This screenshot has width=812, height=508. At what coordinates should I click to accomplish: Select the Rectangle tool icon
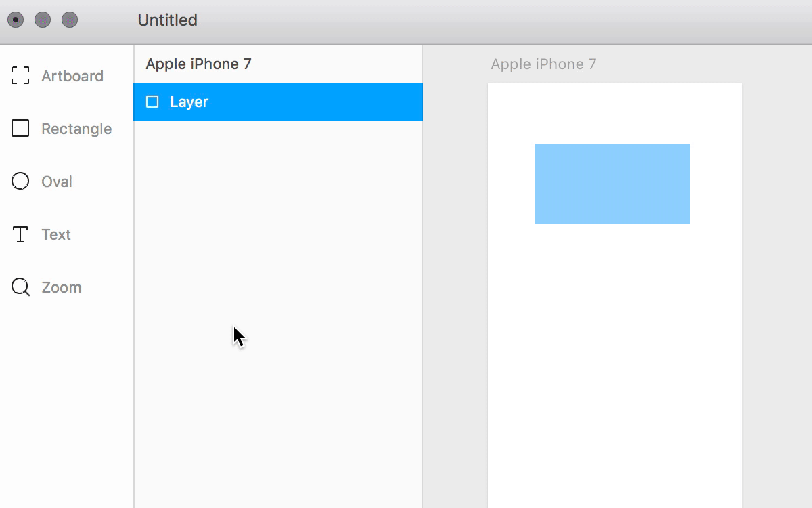coord(20,128)
